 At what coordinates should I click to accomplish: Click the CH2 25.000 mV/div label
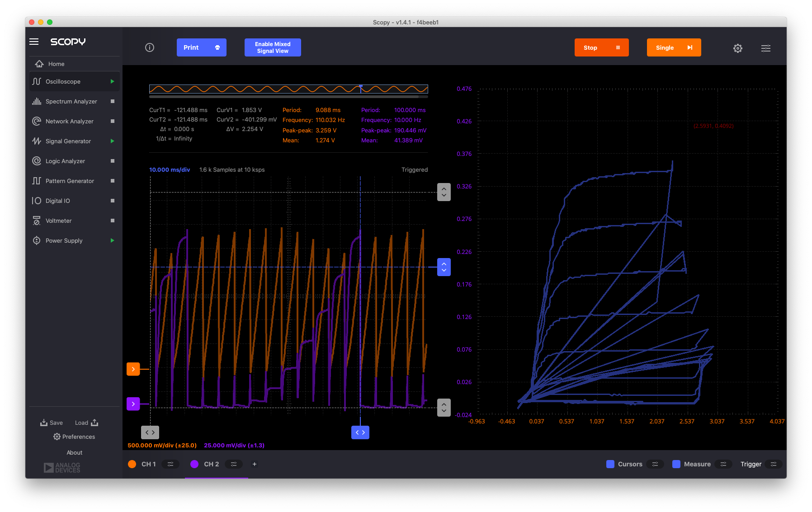234,445
